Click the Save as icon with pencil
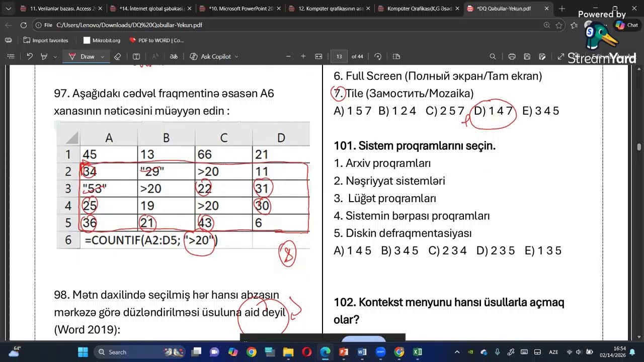 [542, 56]
